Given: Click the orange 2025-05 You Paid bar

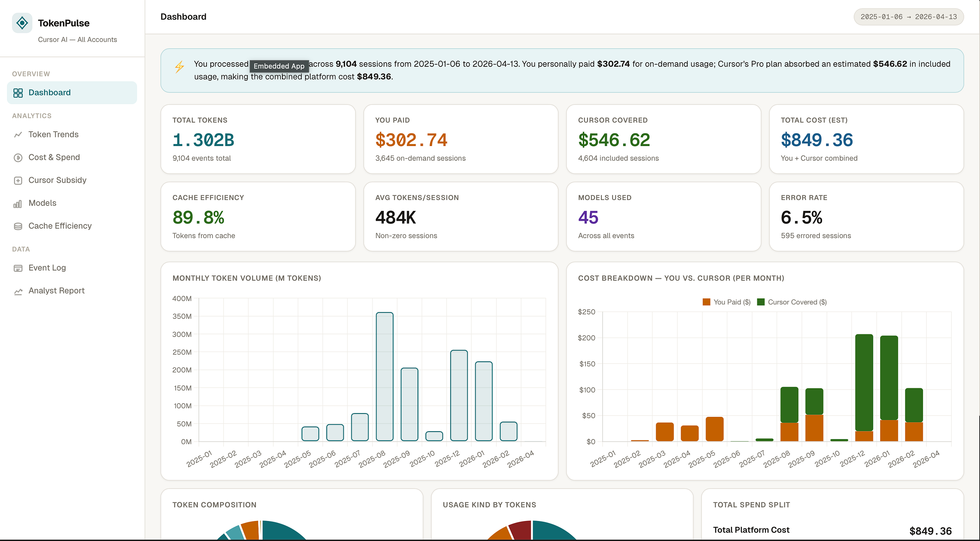Looking at the screenshot, I should pos(714,429).
